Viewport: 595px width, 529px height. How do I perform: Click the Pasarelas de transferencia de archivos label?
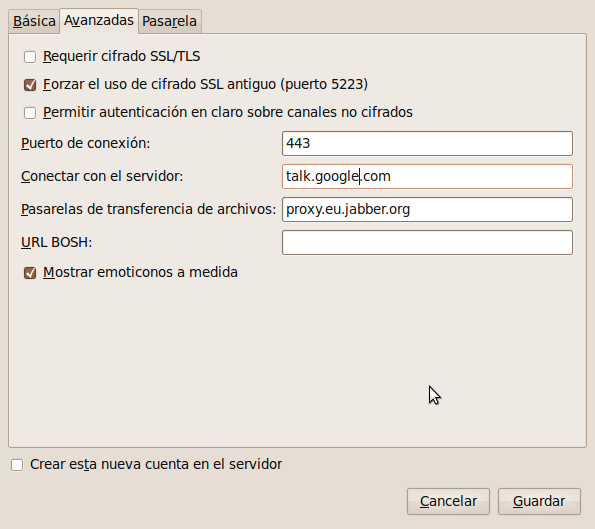[x=148, y=209]
